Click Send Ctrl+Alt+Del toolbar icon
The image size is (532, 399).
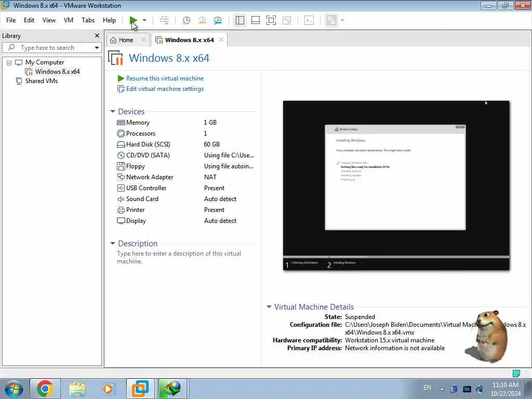[164, 20]
